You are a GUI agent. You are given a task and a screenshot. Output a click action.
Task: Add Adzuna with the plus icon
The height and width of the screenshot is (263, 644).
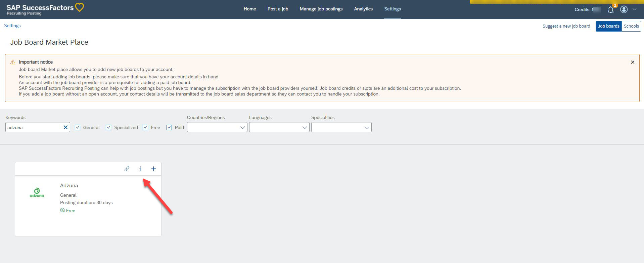153,169
